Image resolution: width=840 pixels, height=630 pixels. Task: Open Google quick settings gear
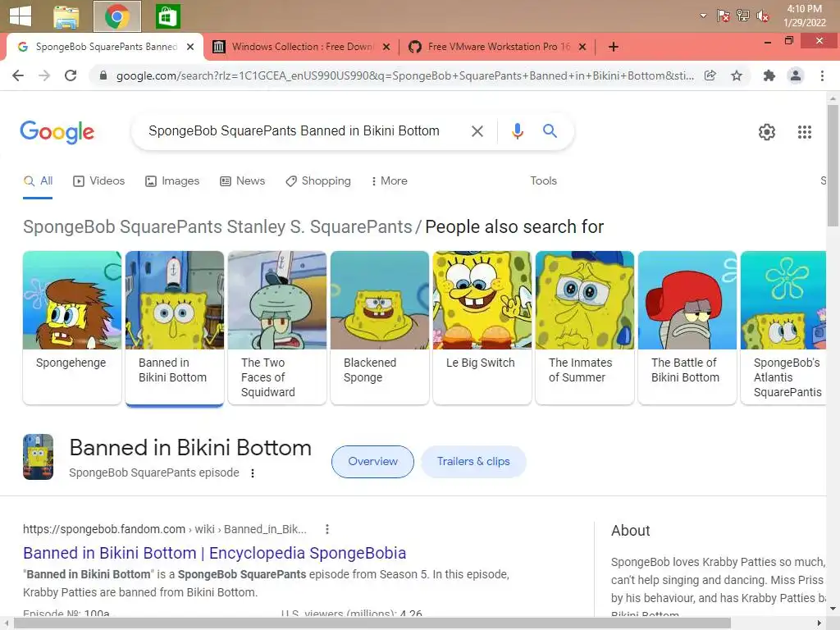click(x=767, y=132)
